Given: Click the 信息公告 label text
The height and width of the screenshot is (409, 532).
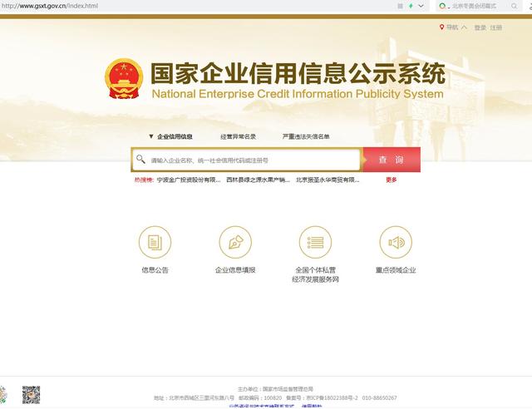Looking at the screenshot, I should point(155,270).
